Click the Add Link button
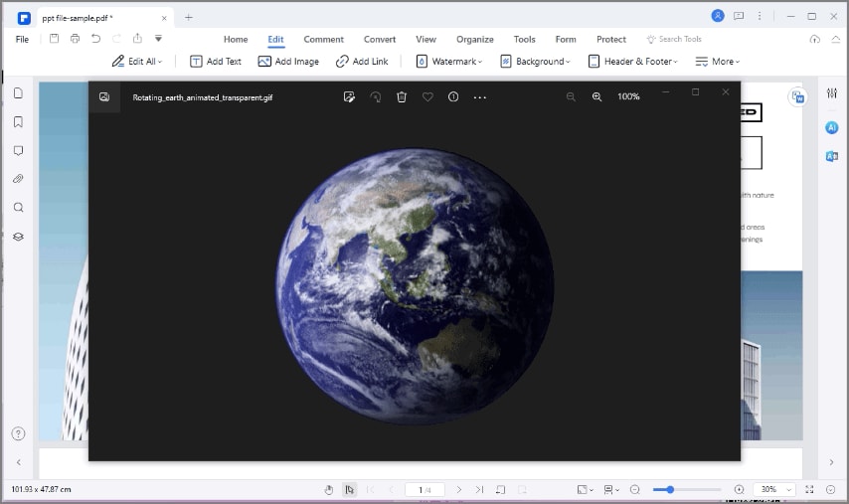The width and height of the screenshot is (849, 504). [x=362, y=62]
